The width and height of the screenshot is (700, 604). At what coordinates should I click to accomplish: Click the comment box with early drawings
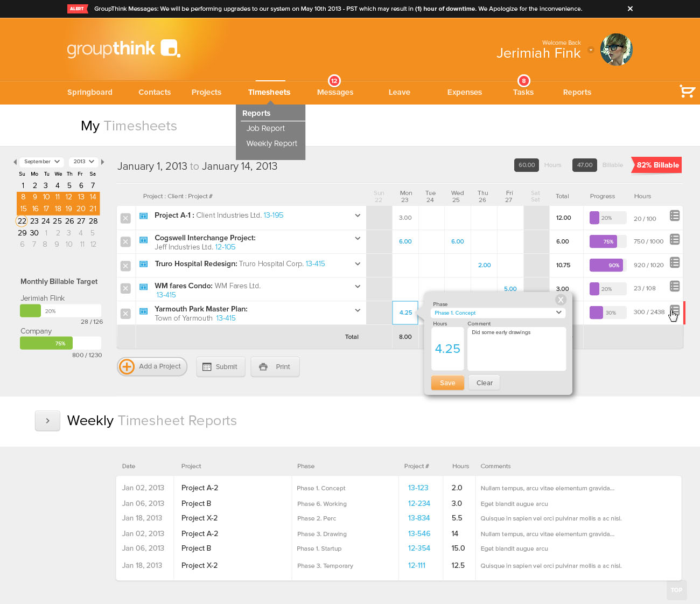pos(516,349)
